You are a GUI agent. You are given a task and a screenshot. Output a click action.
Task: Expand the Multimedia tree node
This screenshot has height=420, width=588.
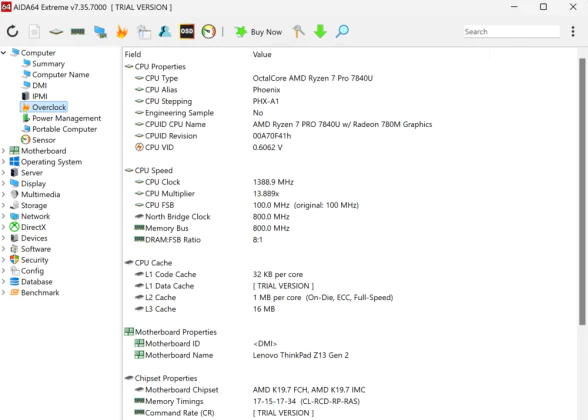point(4,194)
